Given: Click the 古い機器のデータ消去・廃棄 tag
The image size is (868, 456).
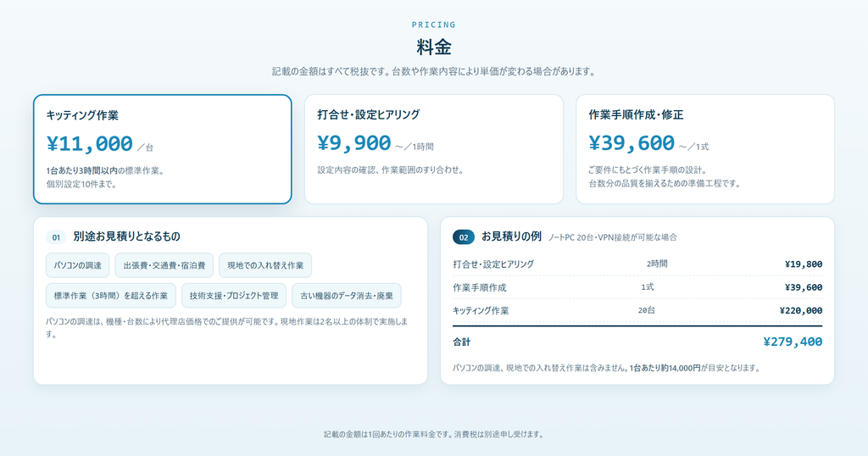Looking at the screenshot, I should coord(347,296).
